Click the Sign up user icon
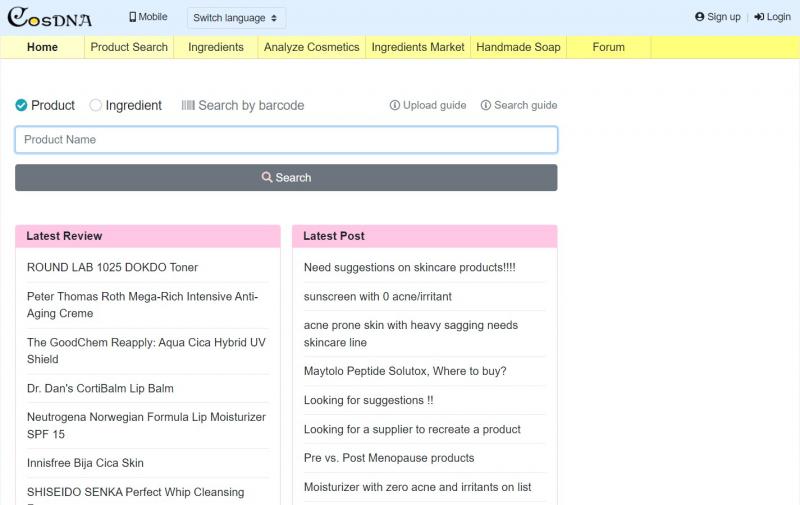The width and height of the screenshot is (800, 505). (699, 17)
